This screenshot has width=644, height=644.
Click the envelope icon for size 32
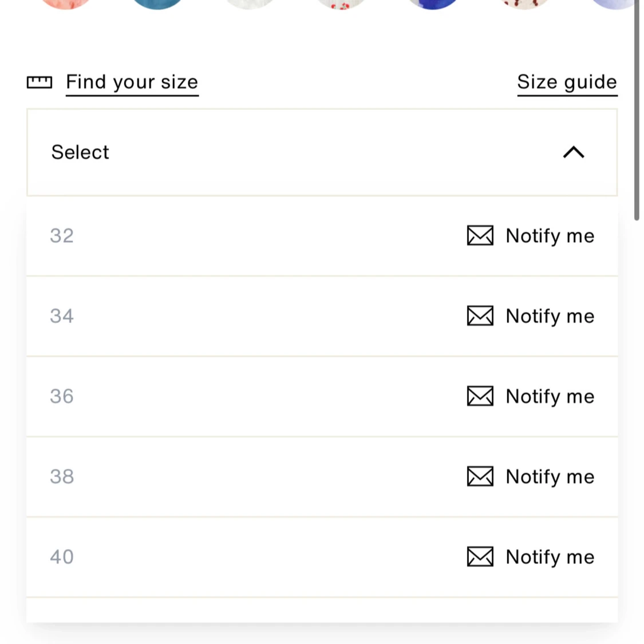[480, 235]
